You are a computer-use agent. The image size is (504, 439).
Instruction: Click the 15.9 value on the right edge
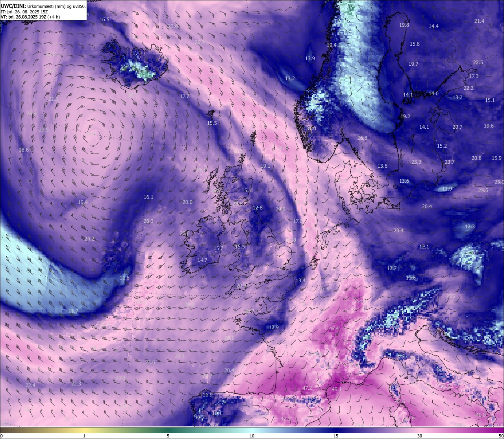click(x=497, y=158)
